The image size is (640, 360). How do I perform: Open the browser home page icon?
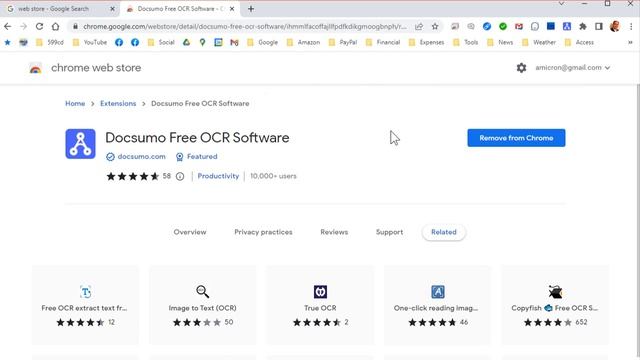tap(56, 27)
